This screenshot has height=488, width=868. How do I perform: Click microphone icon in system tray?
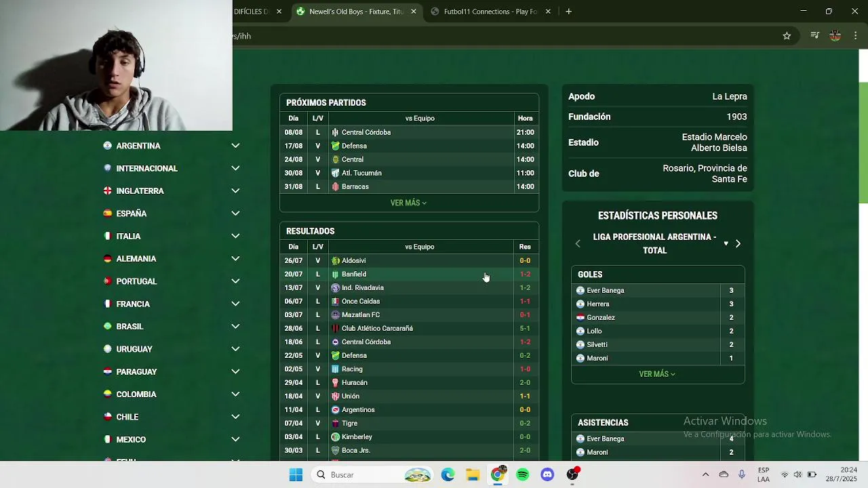(x=742, y=474)
